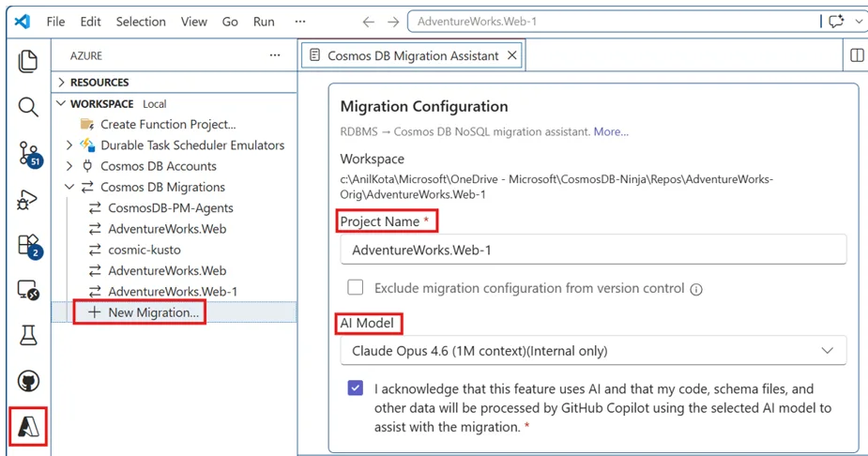This screenshot has width=868, height=456.
Task: Click the Durable Task Scheduler Emulators label
Action: 192,145
